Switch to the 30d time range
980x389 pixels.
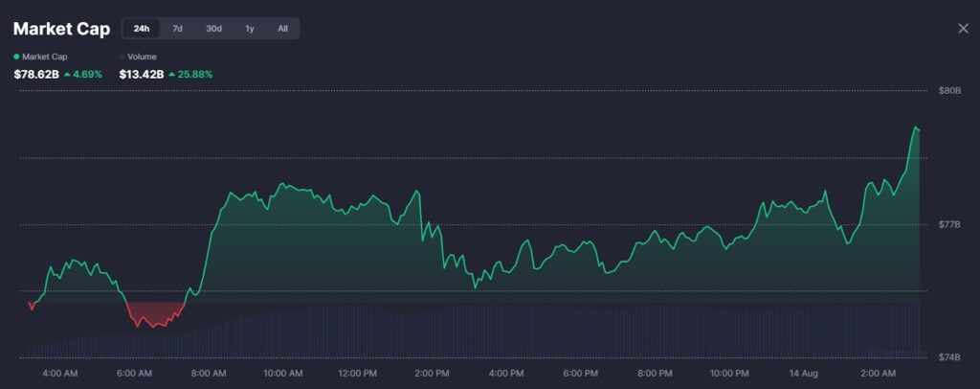(213, 29)
